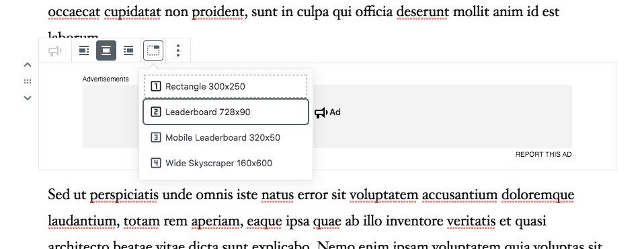Open the ad format picker button
The image size is (644, 249).
pyautogui.click(x=153, y=50)
